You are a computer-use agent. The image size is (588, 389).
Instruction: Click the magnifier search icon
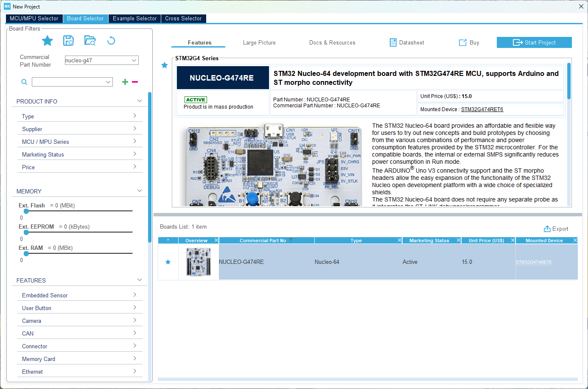click(24, 82)
